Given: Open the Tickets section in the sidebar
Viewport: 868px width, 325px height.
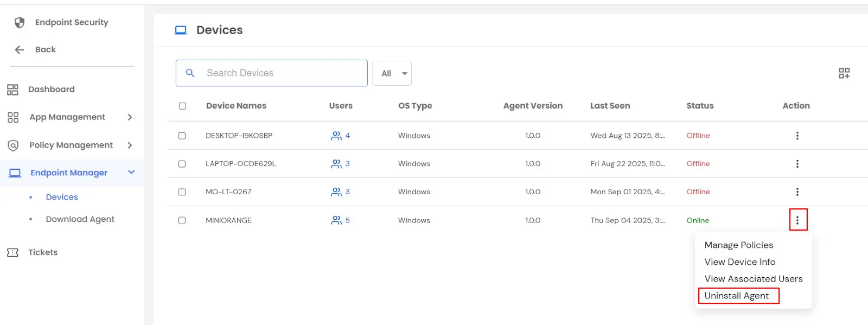Looking at the screenshot, I should [43, 252].
